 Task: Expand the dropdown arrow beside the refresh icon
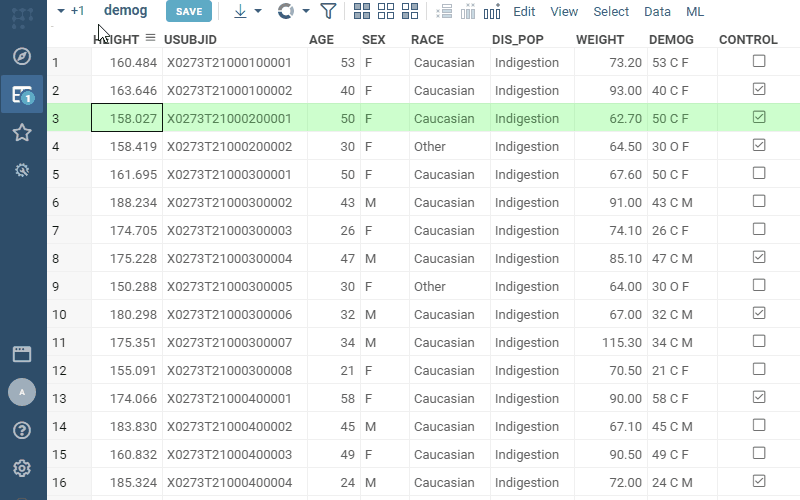tap(306, 12)
